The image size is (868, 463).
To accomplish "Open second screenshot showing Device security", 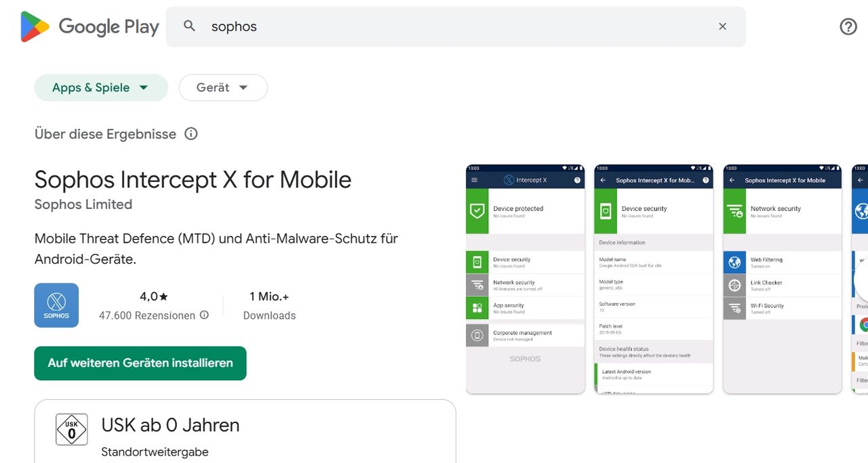I will (654, 279).
